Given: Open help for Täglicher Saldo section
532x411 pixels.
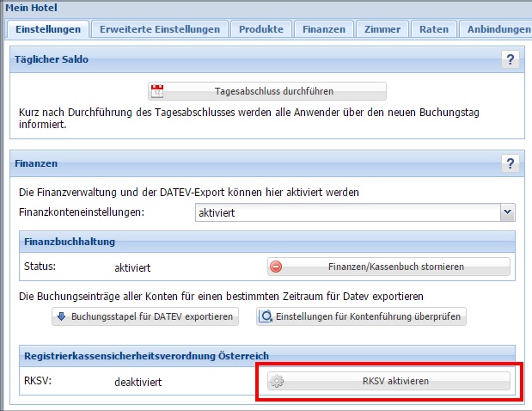Looking at the screenshot, I should (511, 59).
